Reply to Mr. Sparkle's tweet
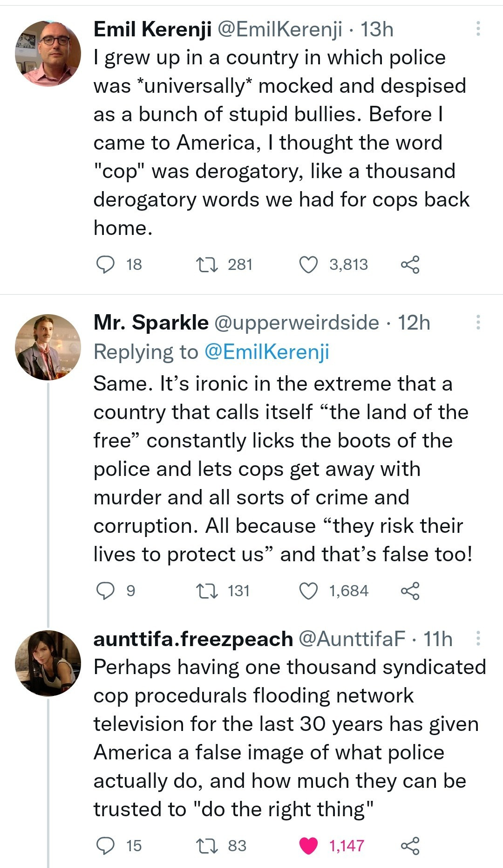 pos(105,591)
